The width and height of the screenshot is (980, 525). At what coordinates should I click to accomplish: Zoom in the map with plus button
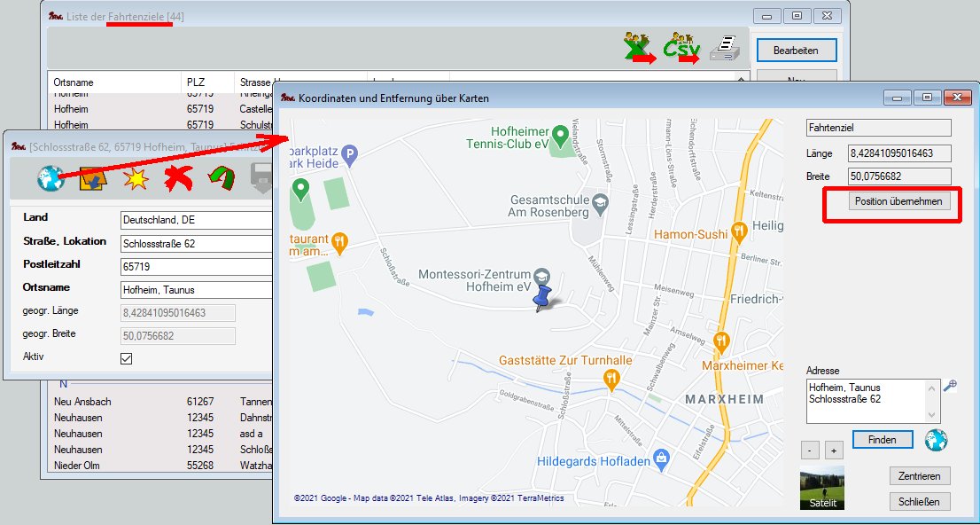(x=833, y=451)
